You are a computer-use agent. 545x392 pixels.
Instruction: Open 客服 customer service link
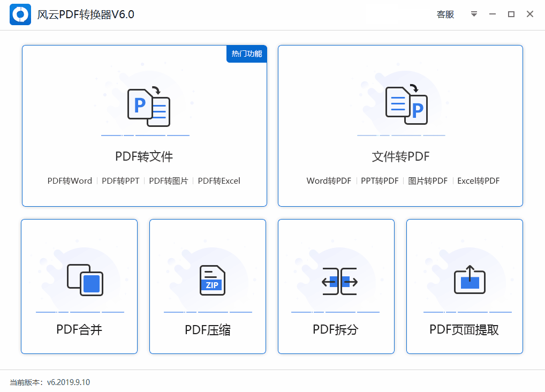[x=445, y=14]
